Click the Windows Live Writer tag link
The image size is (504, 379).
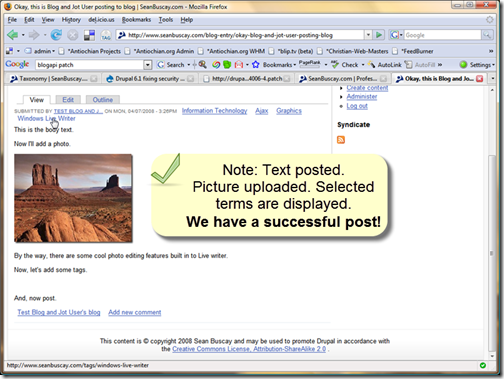click(46, 118)
